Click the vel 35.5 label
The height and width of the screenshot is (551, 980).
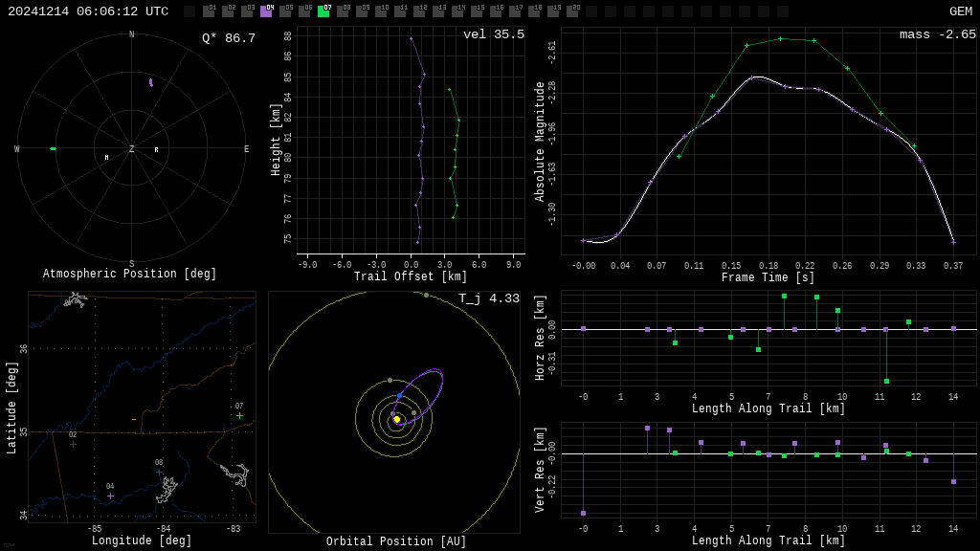(x=494, y=34)
